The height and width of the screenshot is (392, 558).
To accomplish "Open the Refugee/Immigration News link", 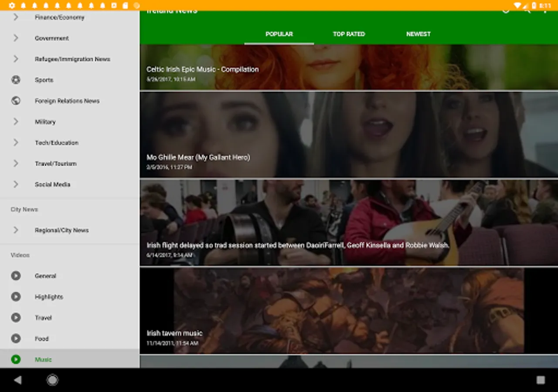I will pos(72,59).
